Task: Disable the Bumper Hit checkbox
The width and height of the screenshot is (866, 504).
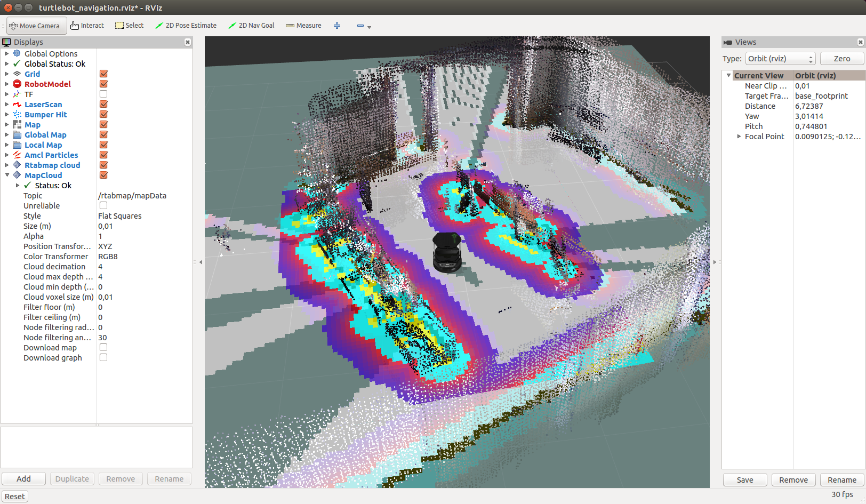Action: (x=103, y=114)
